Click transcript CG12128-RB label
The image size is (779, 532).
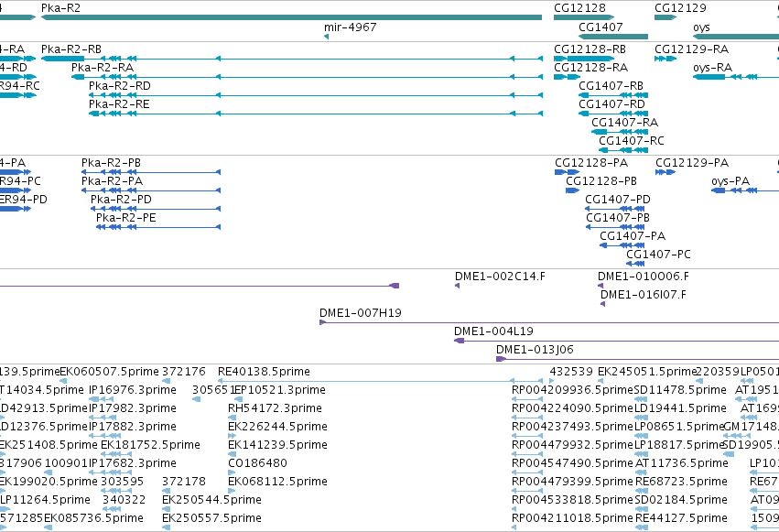point(590,49)
